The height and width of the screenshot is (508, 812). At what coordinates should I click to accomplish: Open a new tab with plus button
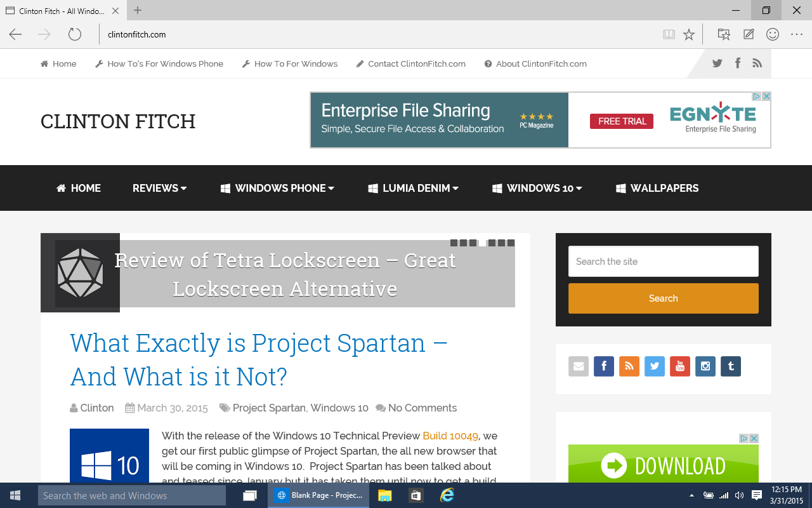[138, 10]
